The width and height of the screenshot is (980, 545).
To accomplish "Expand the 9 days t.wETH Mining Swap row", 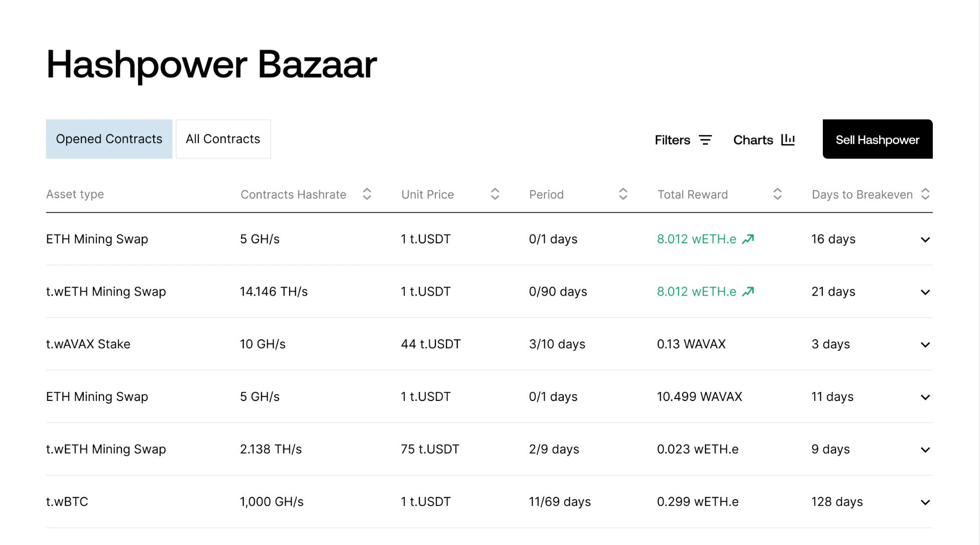I will coord(925,450).
